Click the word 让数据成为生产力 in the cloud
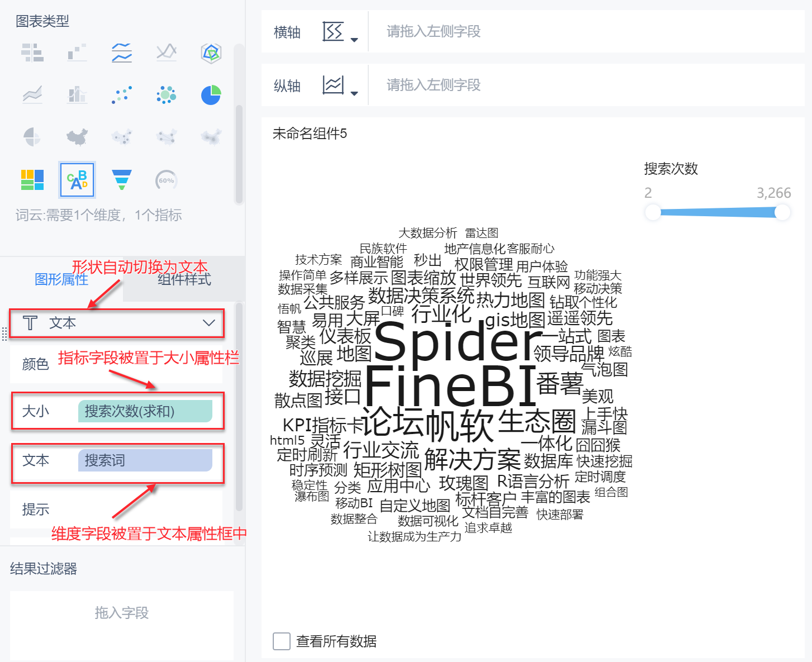Screen dimensions: 812x662 (x=415, y=537)
